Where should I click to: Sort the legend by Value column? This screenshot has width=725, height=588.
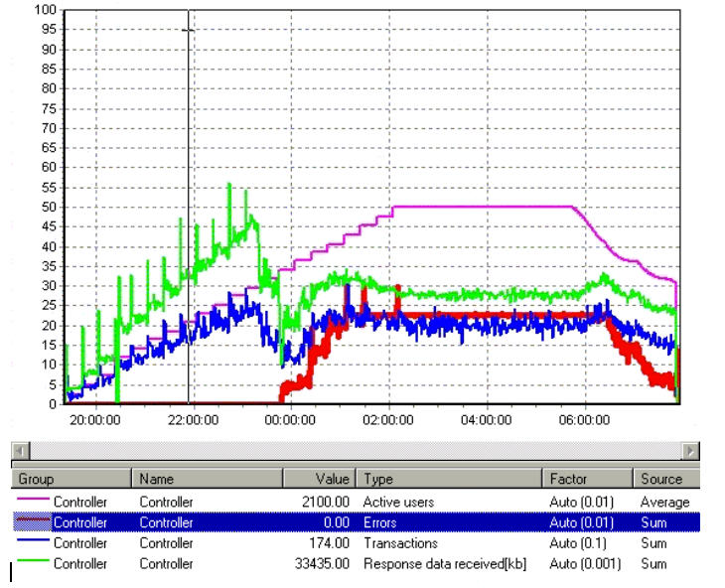tap(318, 479)
